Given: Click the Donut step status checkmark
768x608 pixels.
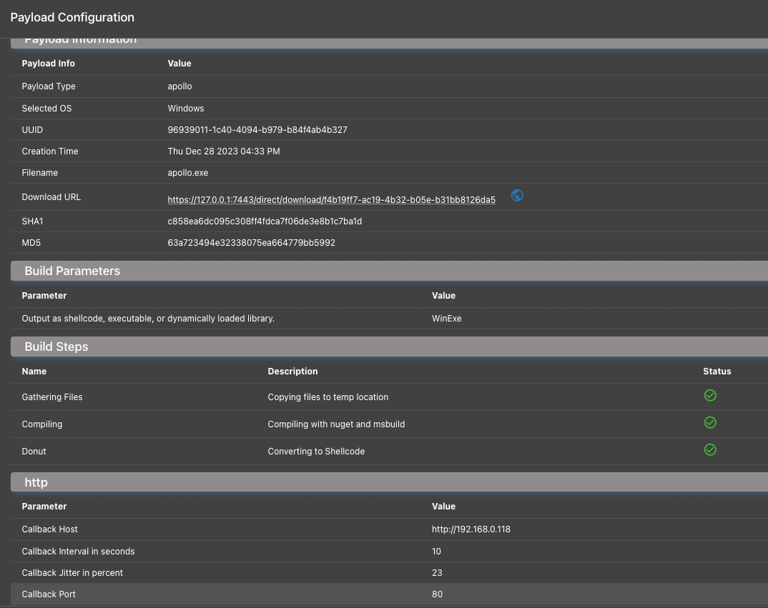Looking at the screenshot, I should click(710, 450).
